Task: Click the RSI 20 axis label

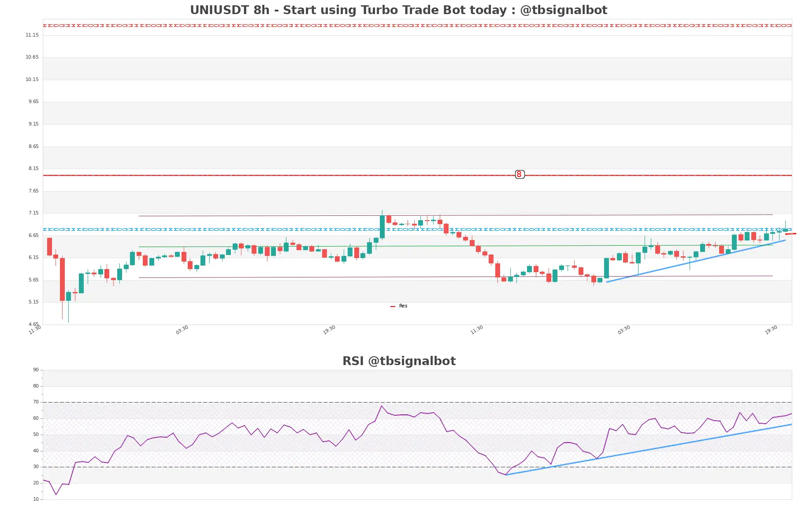Action: [x=36, y=483]
